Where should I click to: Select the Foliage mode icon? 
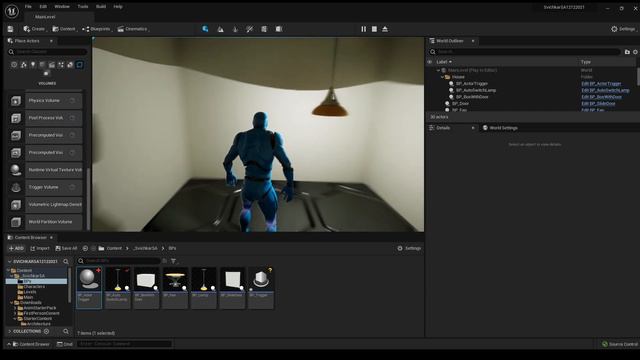tap(235, 29)
